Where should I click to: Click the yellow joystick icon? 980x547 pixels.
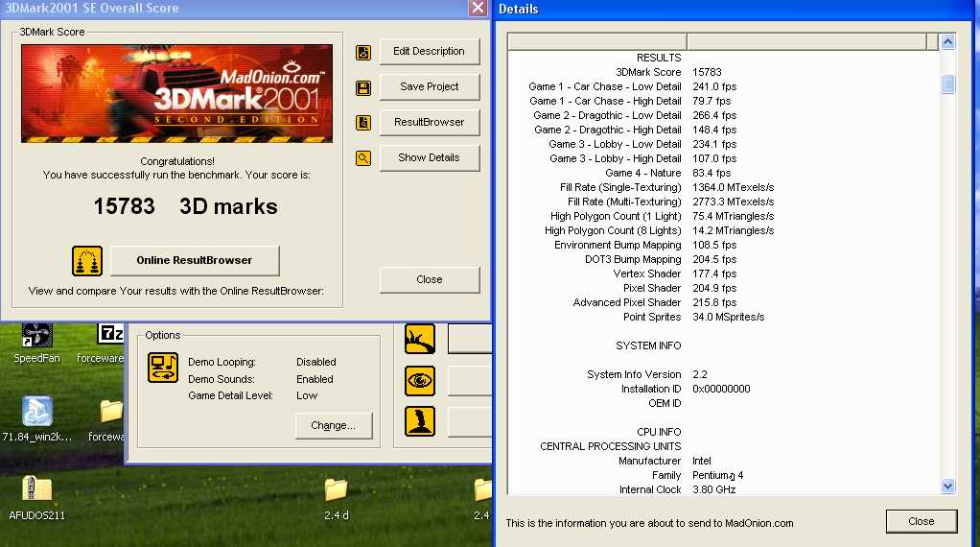pos(419,420)
